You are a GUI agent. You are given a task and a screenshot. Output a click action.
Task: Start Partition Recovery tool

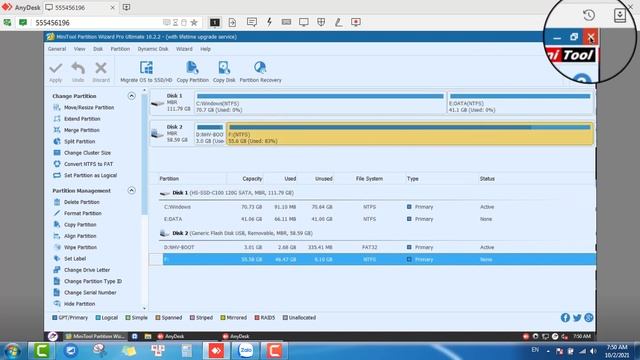[x=260, y=72]
